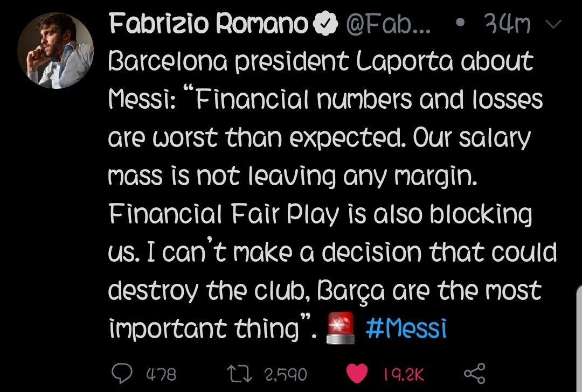Screen dimensions: 582x392
Task: Click the 2,590 retweets count
Action: coord(286,375)
